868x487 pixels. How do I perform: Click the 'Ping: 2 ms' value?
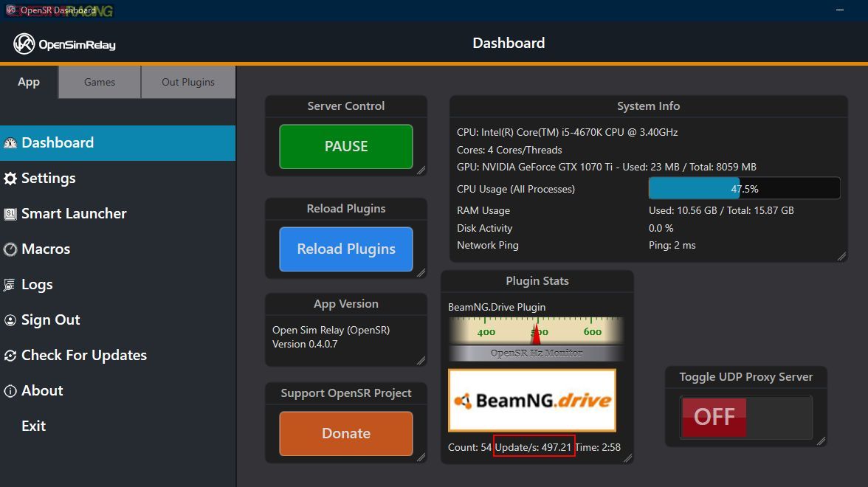[672, 245]
